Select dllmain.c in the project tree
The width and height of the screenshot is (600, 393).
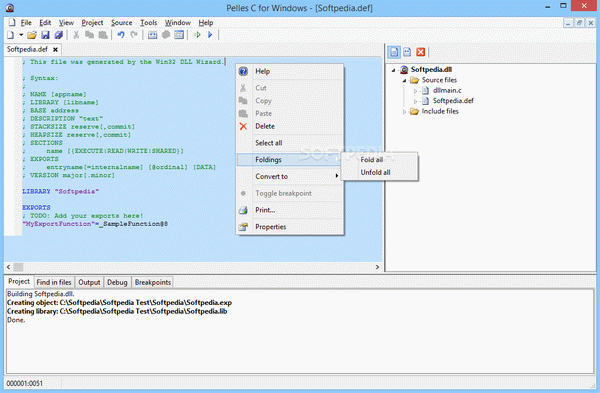pos(447,90)
